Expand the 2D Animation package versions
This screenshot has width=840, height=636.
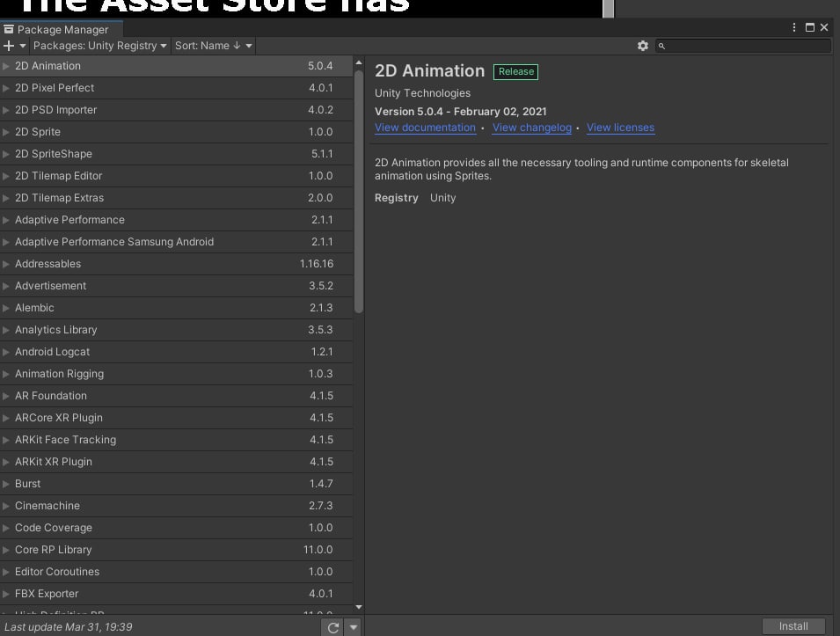pos(6,66)
